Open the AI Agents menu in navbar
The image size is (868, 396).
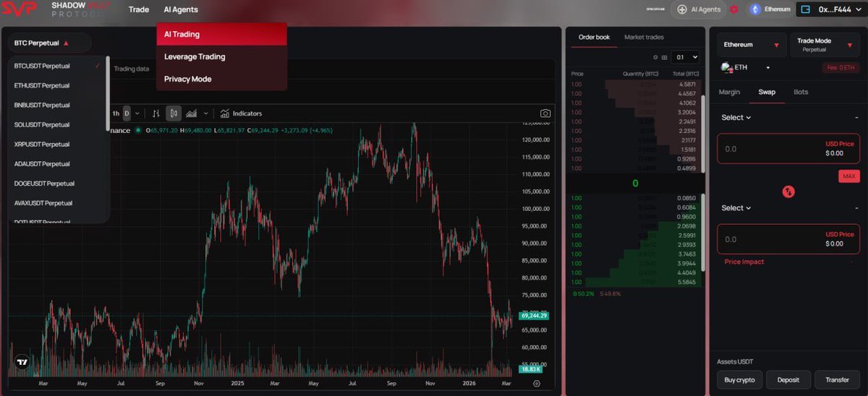(x=181, y=10)
